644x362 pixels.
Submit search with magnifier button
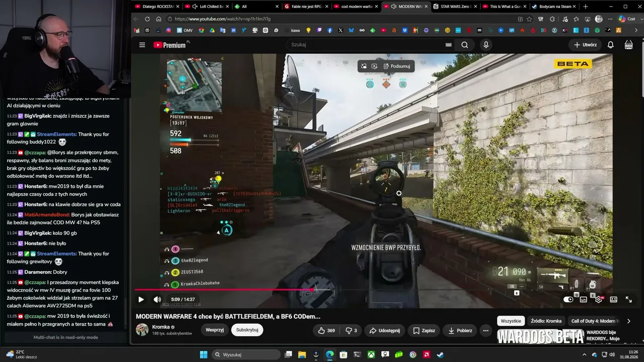pyautogui.click(x=464, y=45)
